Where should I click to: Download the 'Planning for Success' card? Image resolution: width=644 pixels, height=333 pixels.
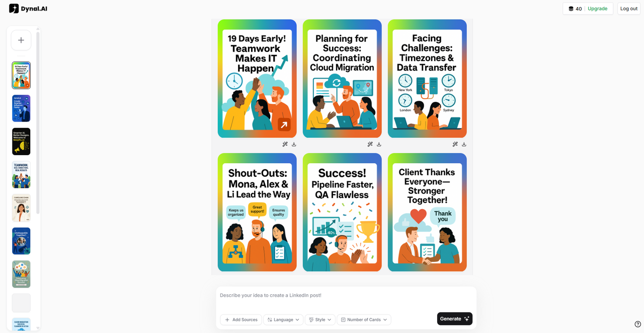[x=379, y=144]
